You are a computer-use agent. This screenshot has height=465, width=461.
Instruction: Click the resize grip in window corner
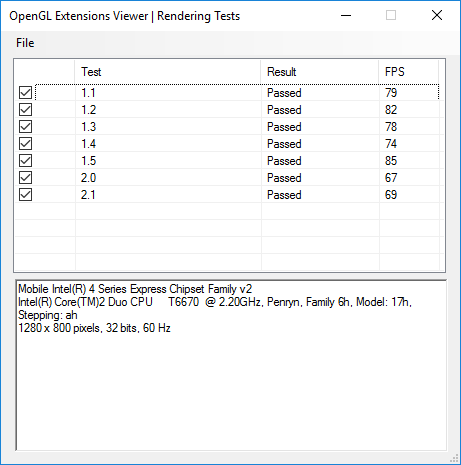[x=455, y=458]
